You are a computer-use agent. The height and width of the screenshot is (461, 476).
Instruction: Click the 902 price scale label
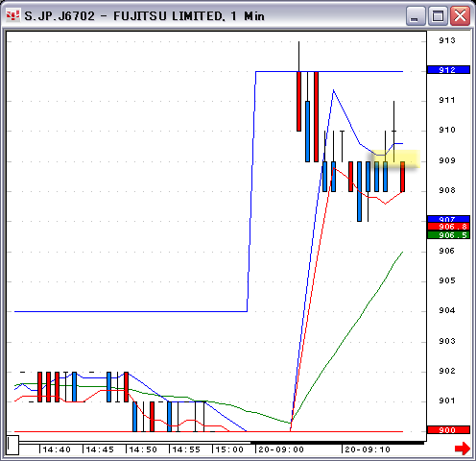pyautogui.click(x=447, y=371)
